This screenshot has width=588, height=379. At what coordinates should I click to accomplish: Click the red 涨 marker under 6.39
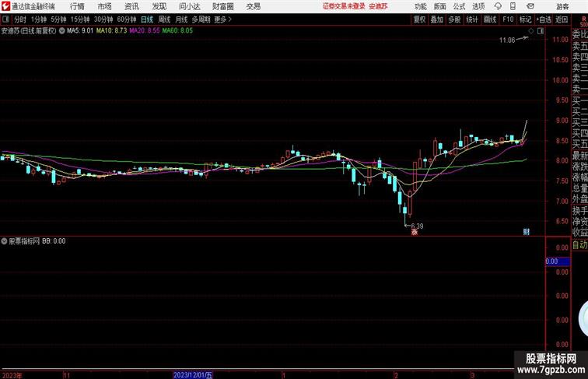point(415,232)
